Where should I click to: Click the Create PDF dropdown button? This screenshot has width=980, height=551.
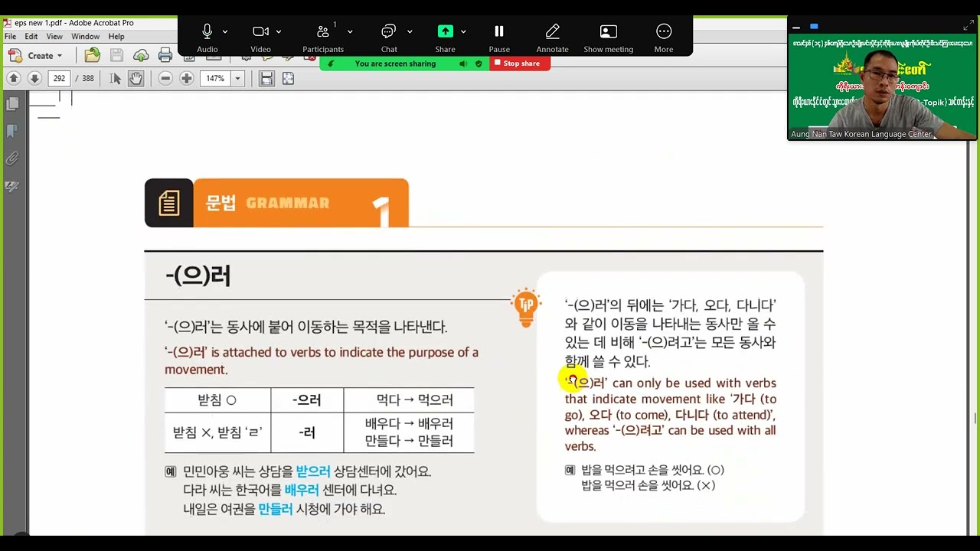tap(35, 55)
